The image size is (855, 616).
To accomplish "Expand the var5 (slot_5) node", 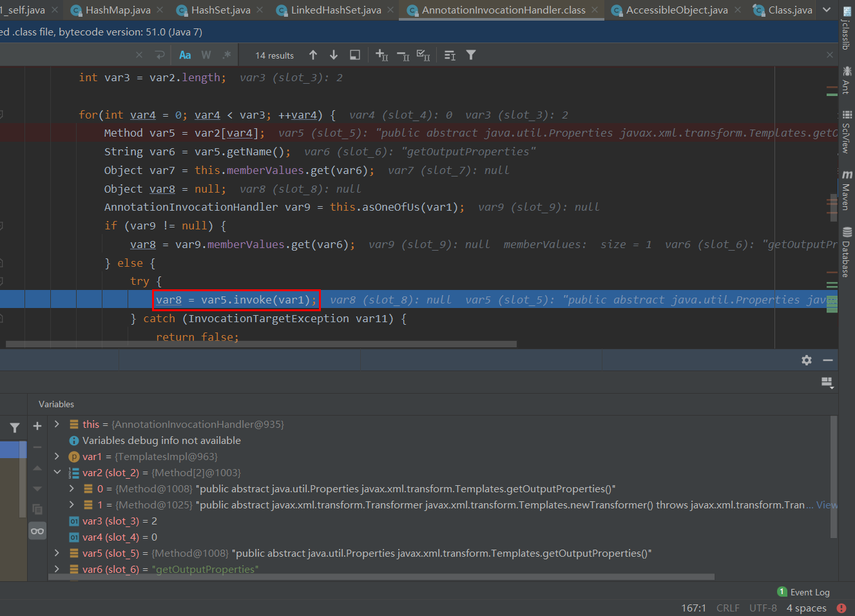I will [x=57, y=553].
